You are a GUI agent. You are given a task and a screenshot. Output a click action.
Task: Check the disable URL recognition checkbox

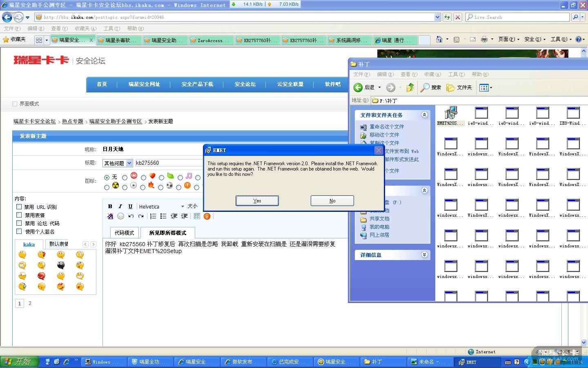pyautogui.click(x=19, y=207)
